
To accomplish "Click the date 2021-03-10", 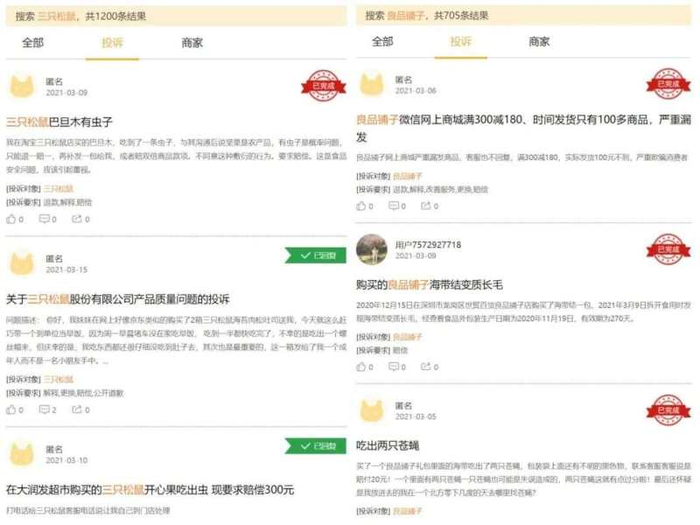I will (67, 460).
